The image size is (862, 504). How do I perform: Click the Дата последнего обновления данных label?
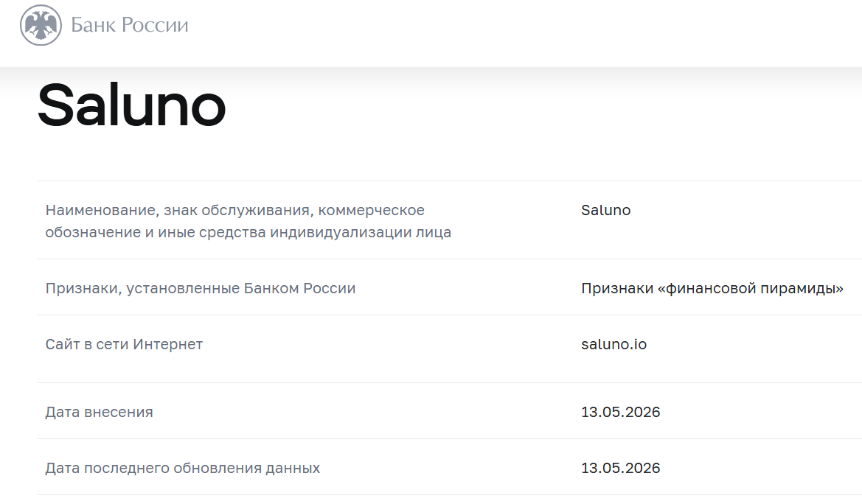pos(183,468)
